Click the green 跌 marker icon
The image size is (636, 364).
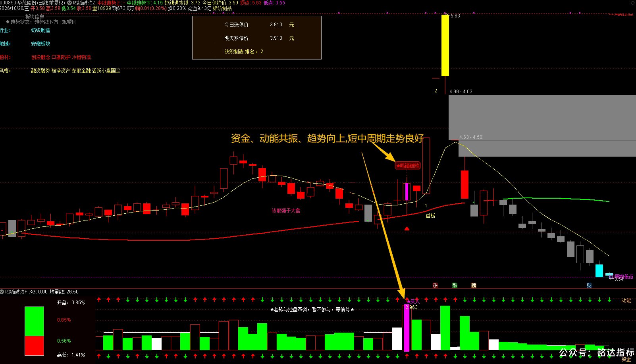click(455, 285)
